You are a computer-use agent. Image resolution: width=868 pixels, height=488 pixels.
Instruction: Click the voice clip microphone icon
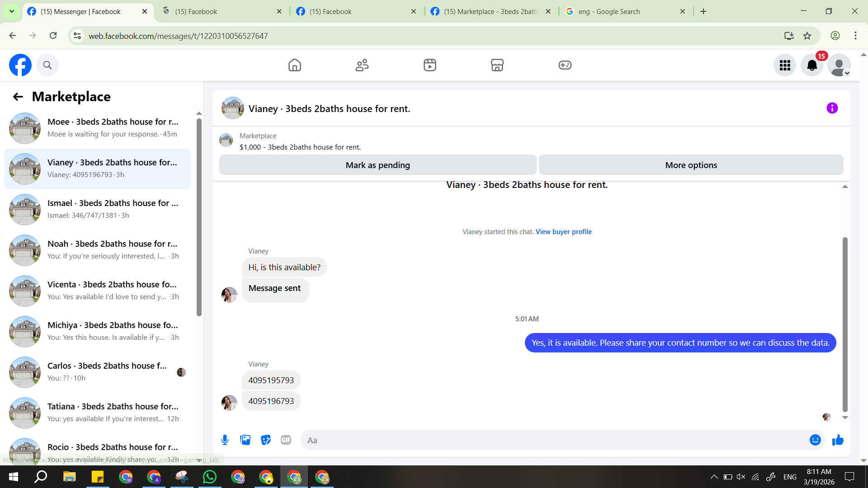click(x=225, y=440)
